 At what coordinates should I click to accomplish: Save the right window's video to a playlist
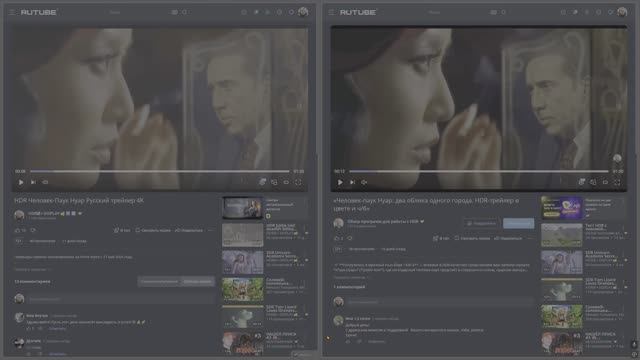pos(472,238)
